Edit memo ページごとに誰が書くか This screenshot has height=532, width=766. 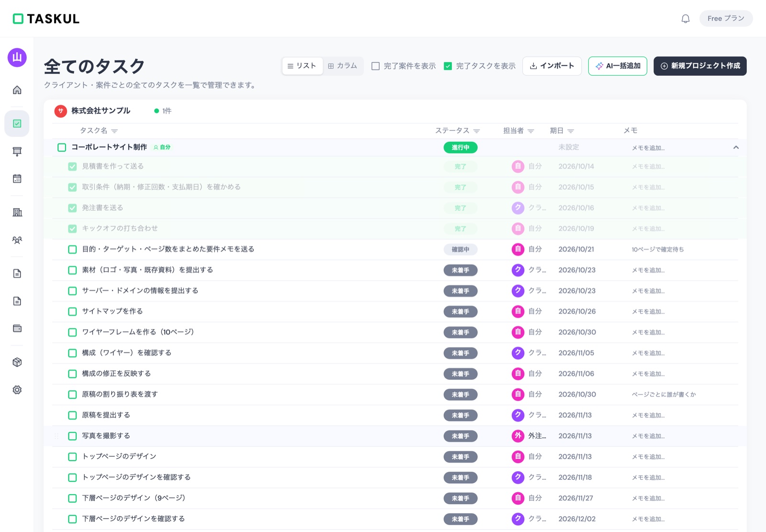tap(664, 395)
